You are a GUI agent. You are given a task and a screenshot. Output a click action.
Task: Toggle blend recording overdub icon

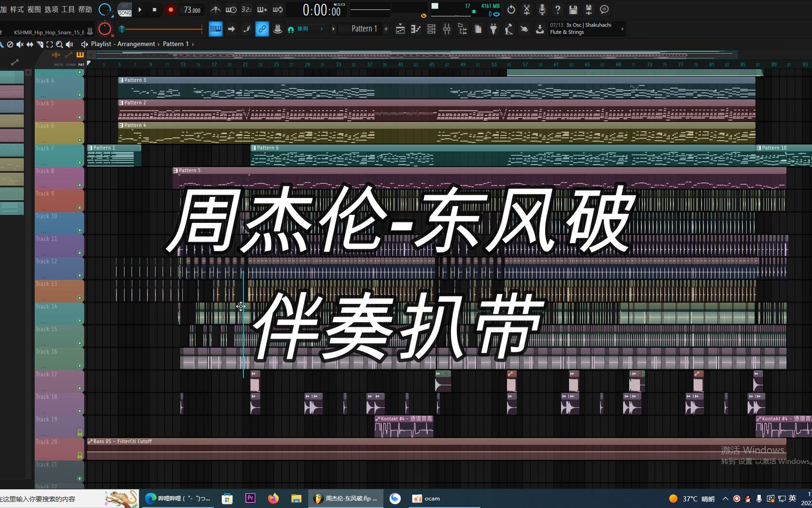pyautogui.click(x=262, y=9)
